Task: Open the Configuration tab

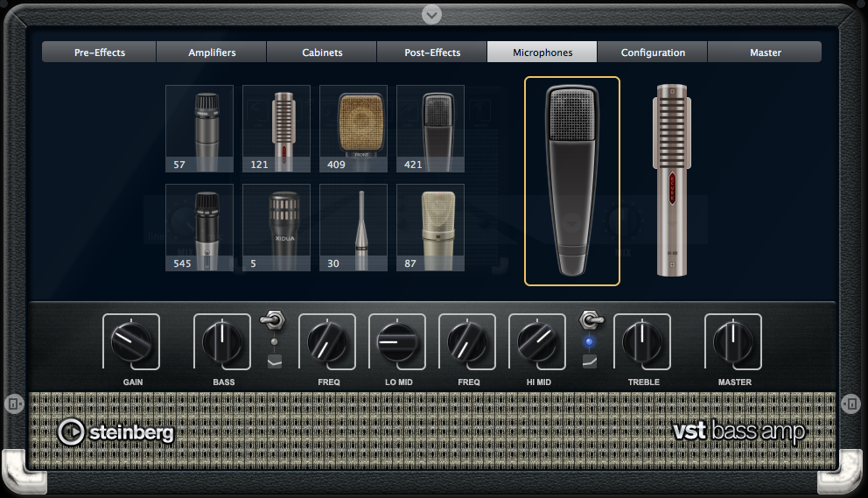Action: (x=652, y=52)
